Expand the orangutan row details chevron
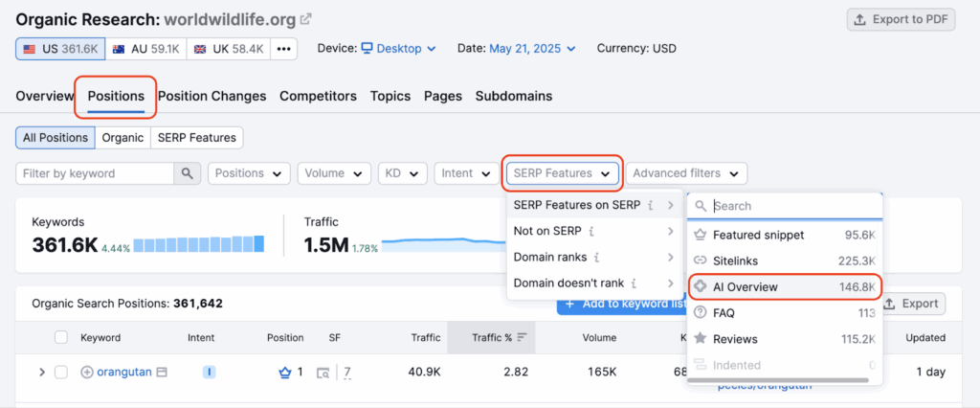Screen dimensions: 980x408 [41, 373]
